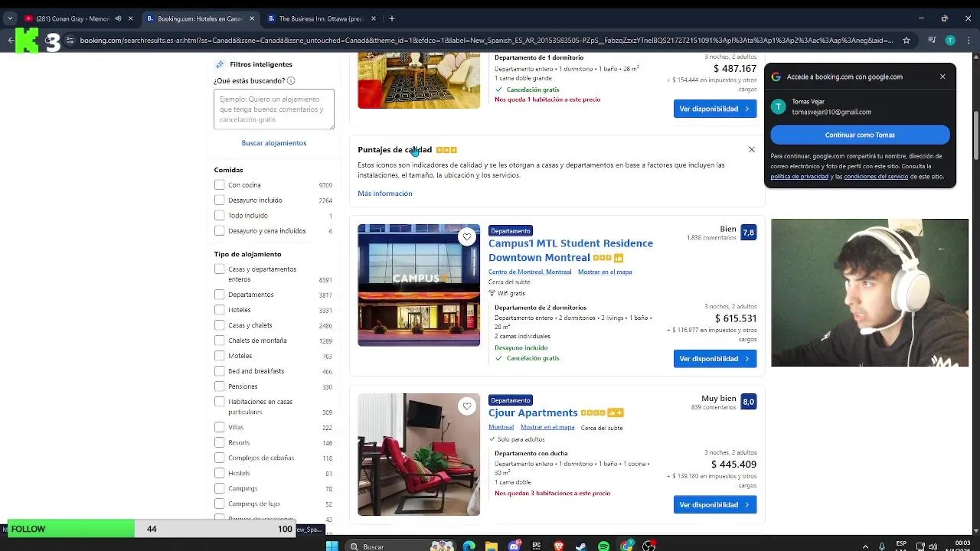The height and width of the screenshot is (551, 980).
Task: Open Epic Games Launcher from taskbar
Action: tap(537, 546)
